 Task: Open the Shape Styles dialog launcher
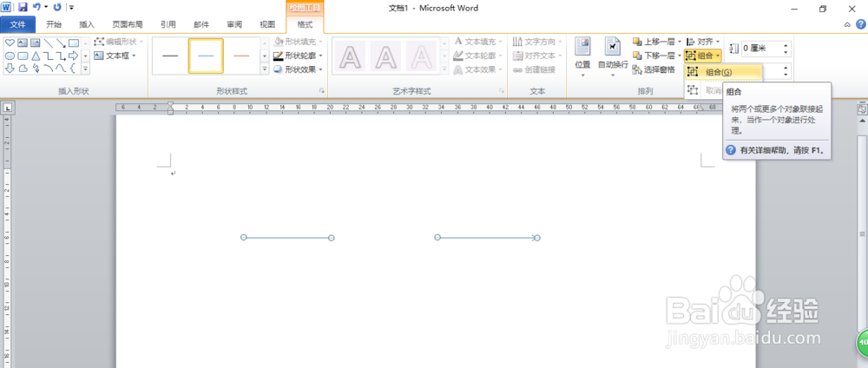[322, 91]
